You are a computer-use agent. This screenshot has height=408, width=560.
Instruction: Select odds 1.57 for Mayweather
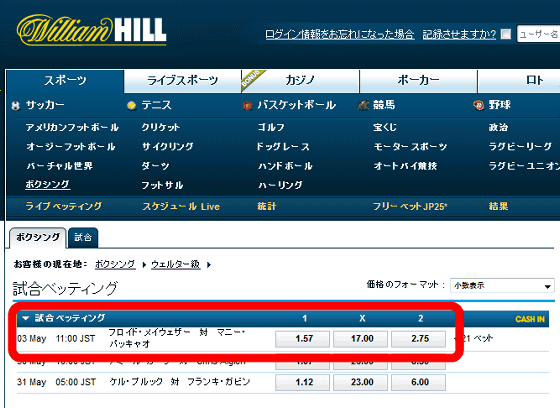coord(302,339)
